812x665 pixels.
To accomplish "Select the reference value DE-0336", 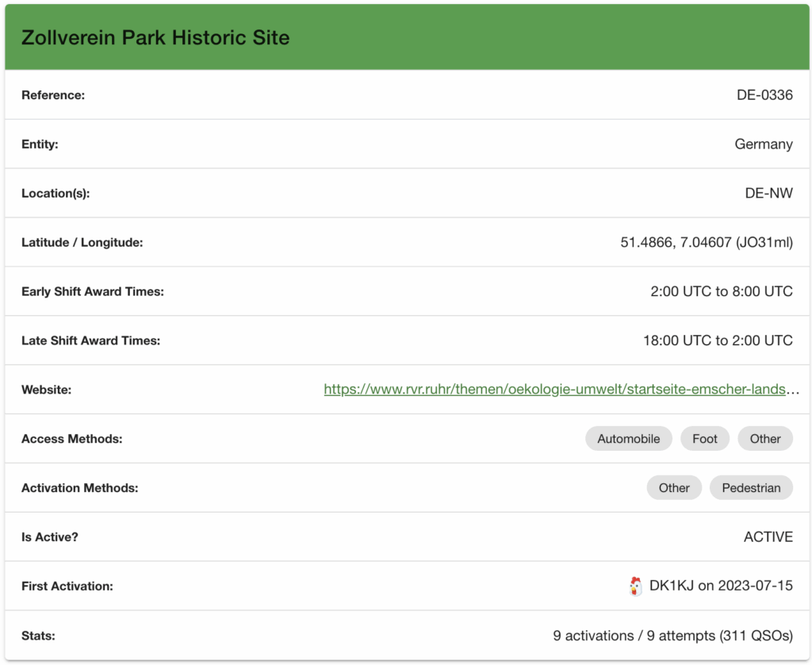I will 764,95.
